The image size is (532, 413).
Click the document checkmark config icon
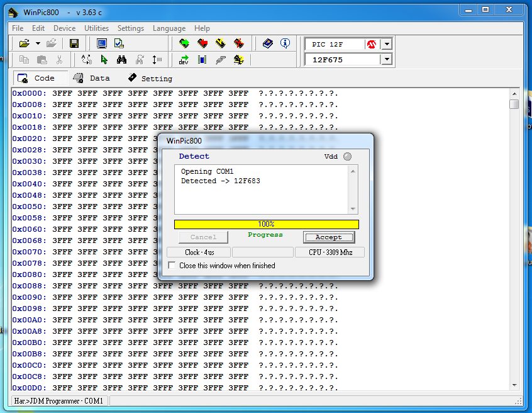pos(119,43)
